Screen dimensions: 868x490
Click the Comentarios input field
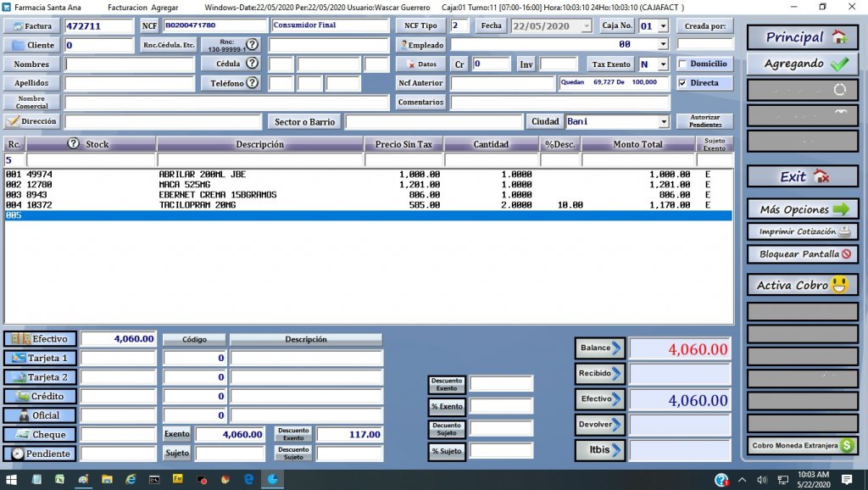[x=559, y=103]
